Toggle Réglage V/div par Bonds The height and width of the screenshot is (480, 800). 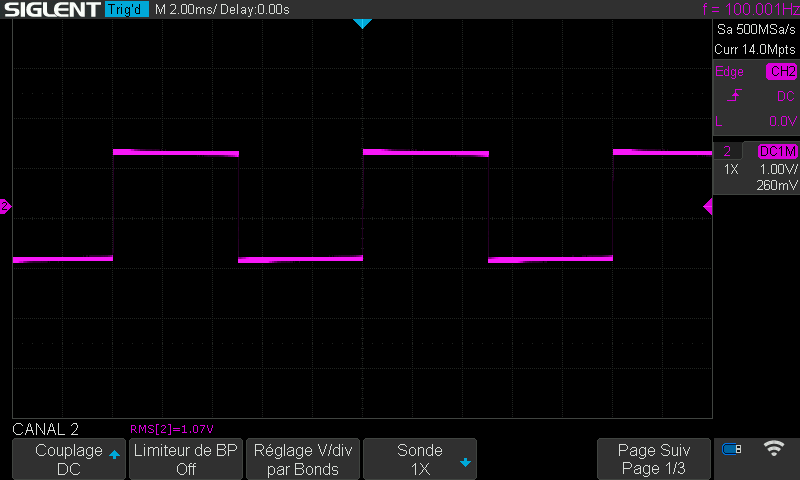click(303, 459)
